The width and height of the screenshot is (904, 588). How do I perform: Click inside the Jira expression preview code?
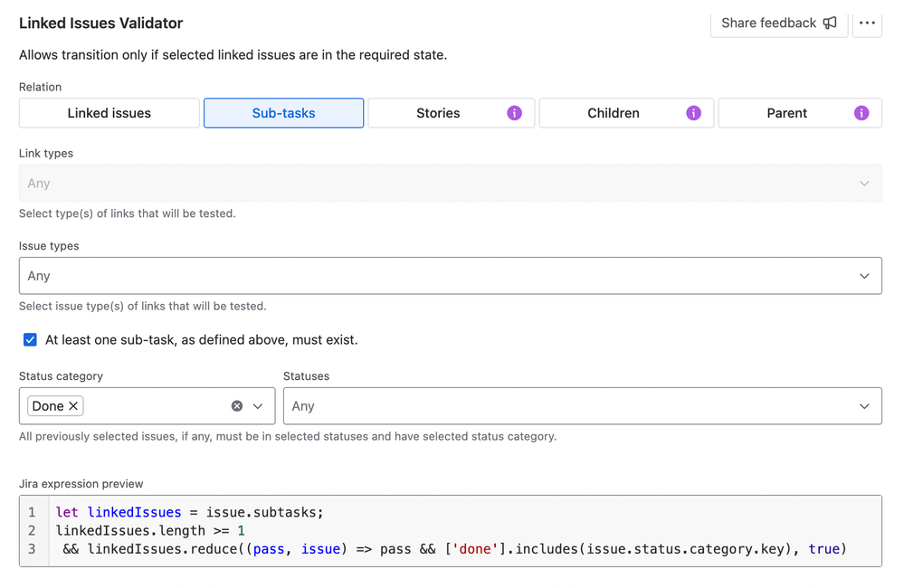[x=452, y=531]
